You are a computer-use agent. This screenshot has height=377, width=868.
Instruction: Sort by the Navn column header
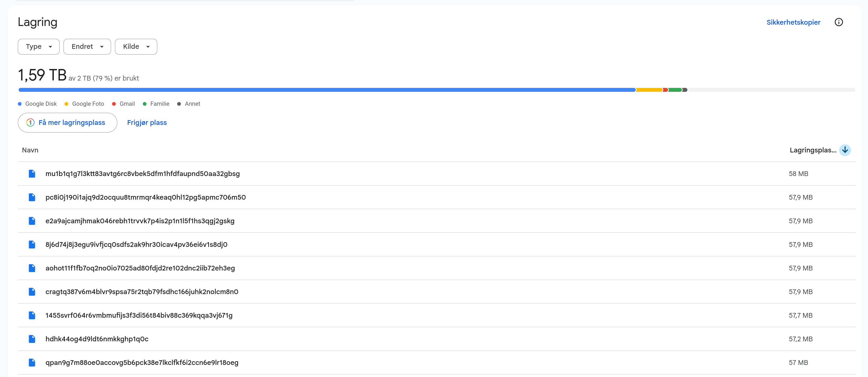coord(30,150)
